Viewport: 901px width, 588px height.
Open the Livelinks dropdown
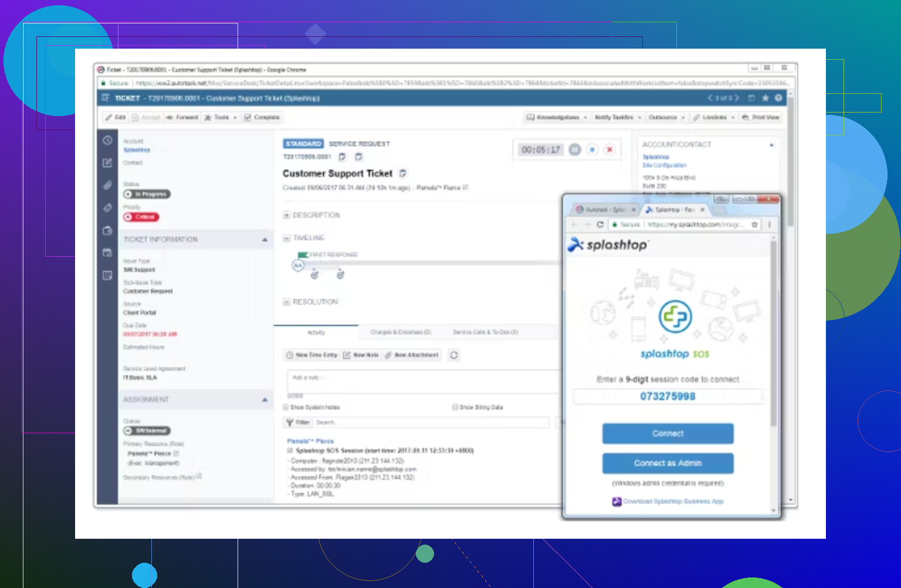713,117
